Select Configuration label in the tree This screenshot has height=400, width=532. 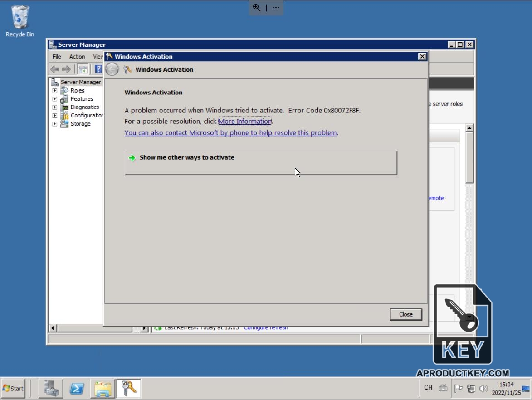click(87, 116)
